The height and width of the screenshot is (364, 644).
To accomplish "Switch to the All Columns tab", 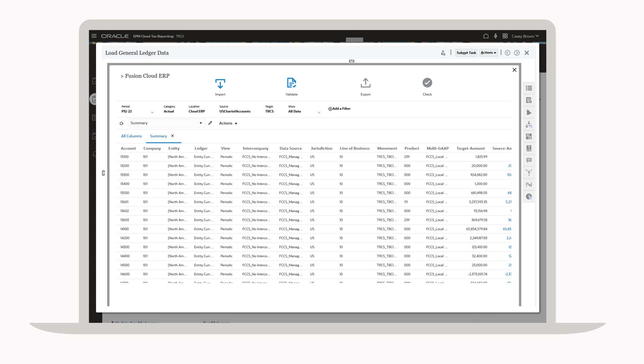I will click(131, 136).
